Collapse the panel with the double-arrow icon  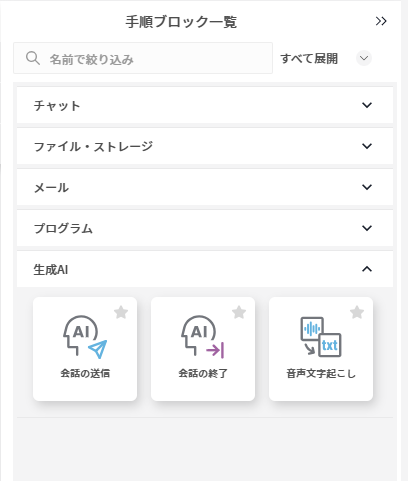coord(381,21)
